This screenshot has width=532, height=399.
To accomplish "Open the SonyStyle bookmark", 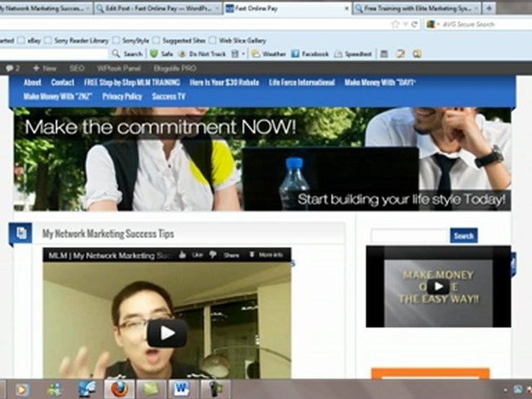I will point(131,40).
